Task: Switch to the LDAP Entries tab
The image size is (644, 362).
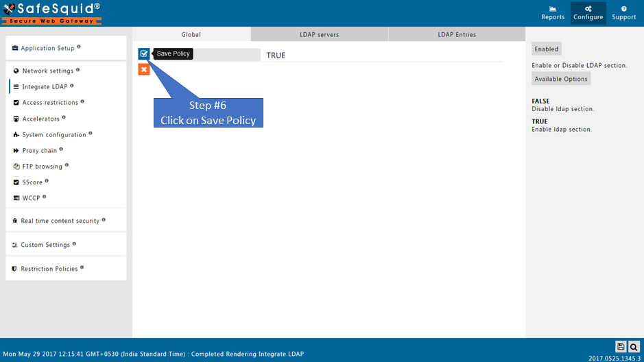Action: click(457, 34)
